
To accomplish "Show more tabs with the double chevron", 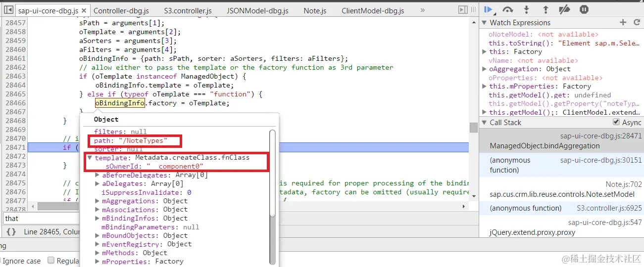I will pos(424,10).
